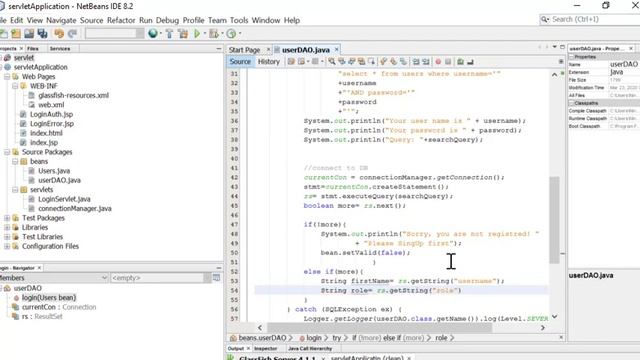Switch to the Inspector tab

(265, 349)
